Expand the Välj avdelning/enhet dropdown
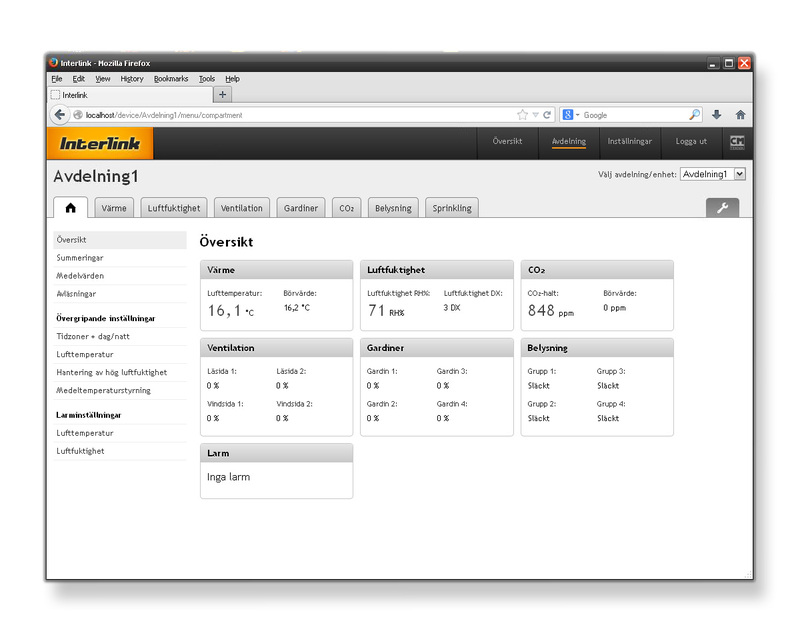This screenshot has width=800, height=633. [x=713, y=174]
